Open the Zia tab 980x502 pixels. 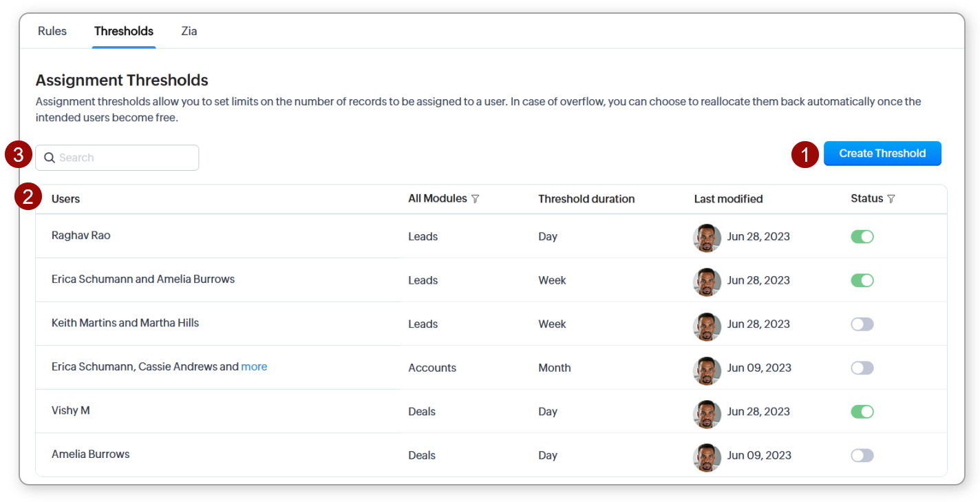click(189, 31)
